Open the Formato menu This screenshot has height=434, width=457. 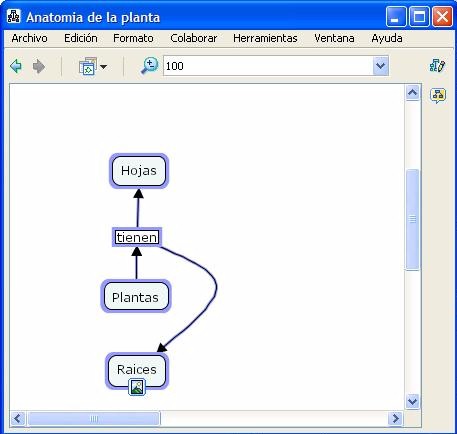click(133, 38)
